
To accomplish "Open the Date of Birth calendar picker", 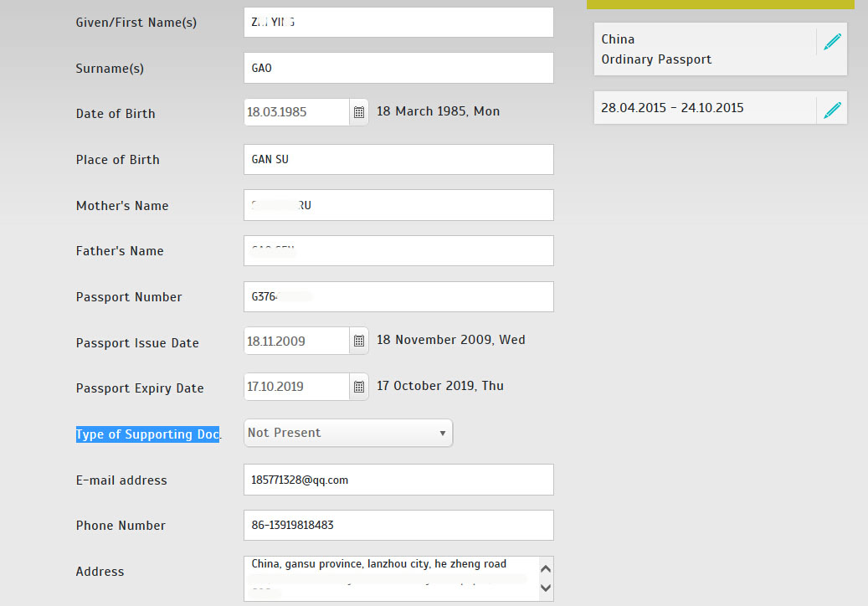I will [x=359, y=112].
